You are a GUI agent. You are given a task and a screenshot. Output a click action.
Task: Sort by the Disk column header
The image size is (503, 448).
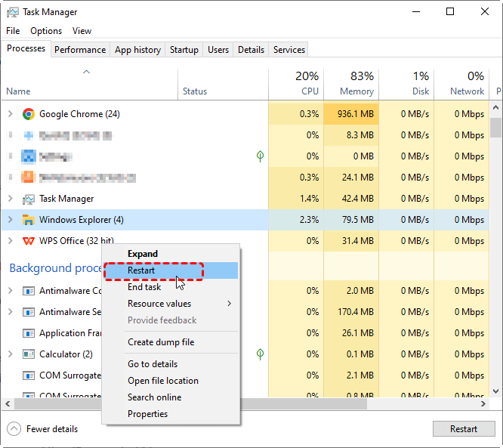[406, 84]
